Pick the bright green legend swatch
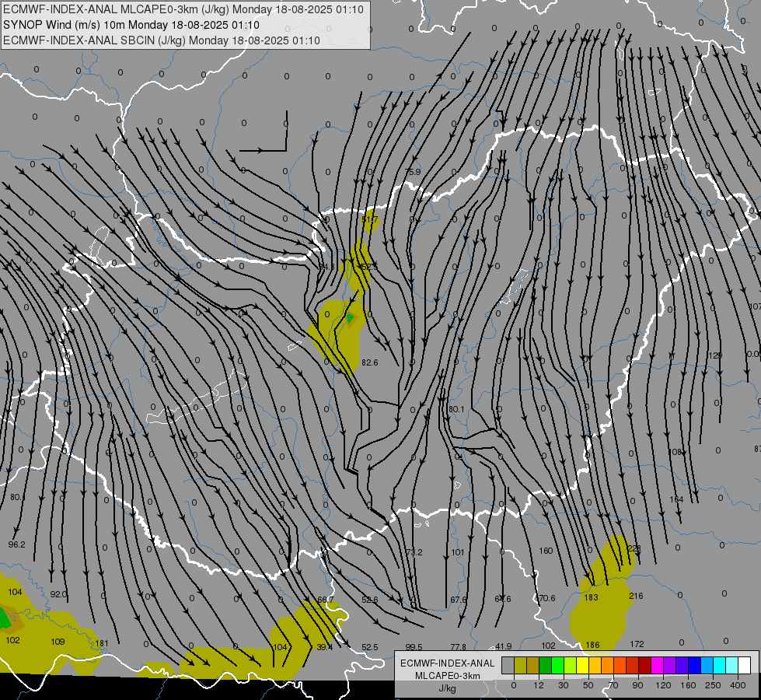The width and height of the screenshot is (761, 700). (557, 665)
